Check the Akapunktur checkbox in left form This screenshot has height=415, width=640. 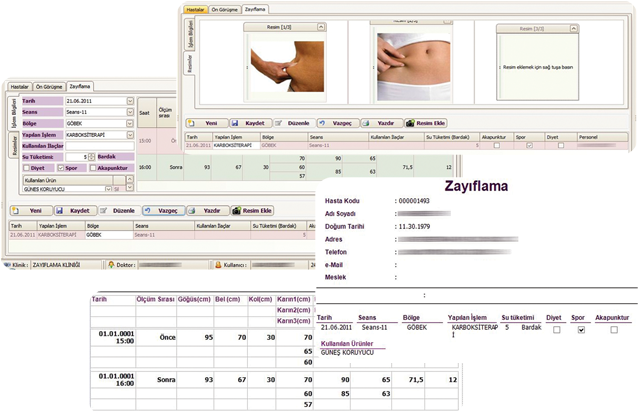pos(93,167)
